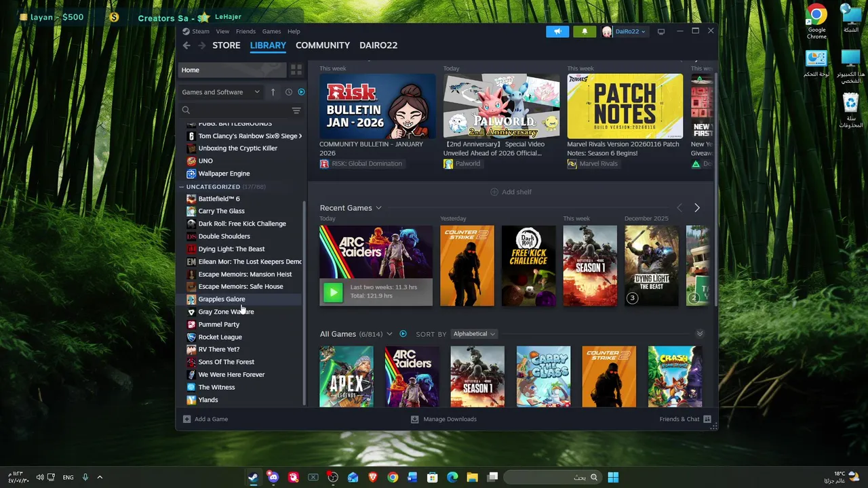Open Friends & Chat
Viewport: 868px width, 488px height.
[685, 420]
